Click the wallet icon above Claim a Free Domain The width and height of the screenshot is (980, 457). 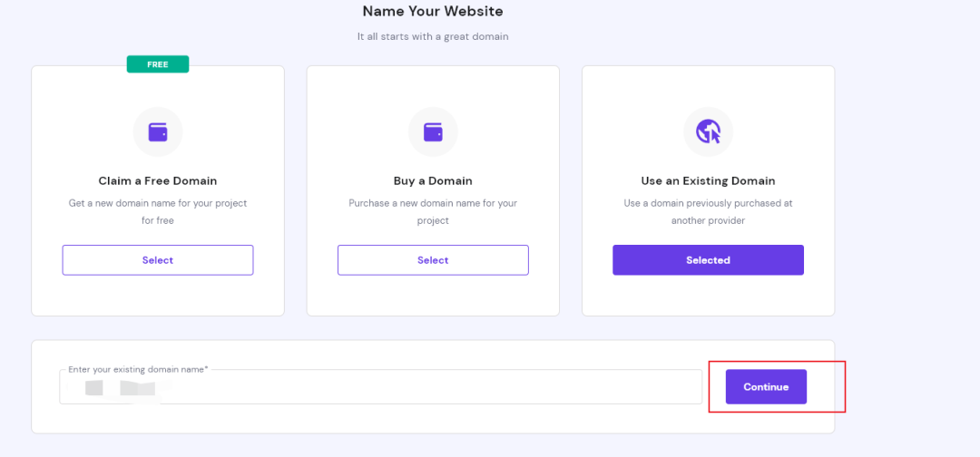tap(158, 132)
